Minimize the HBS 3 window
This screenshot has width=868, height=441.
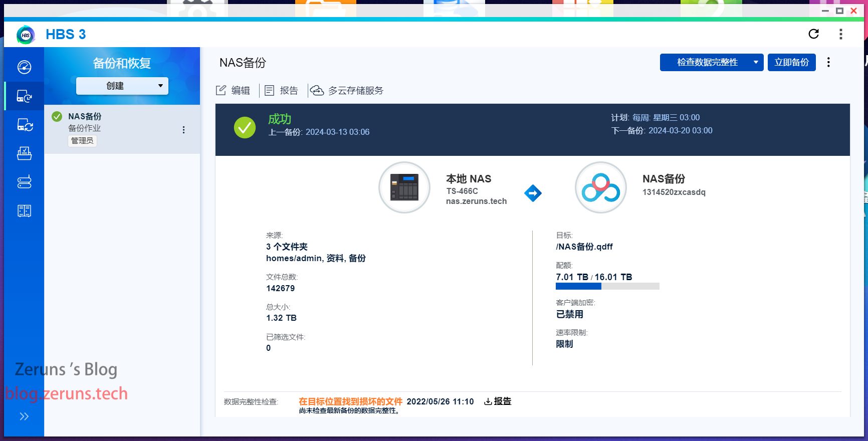[825, 11]
